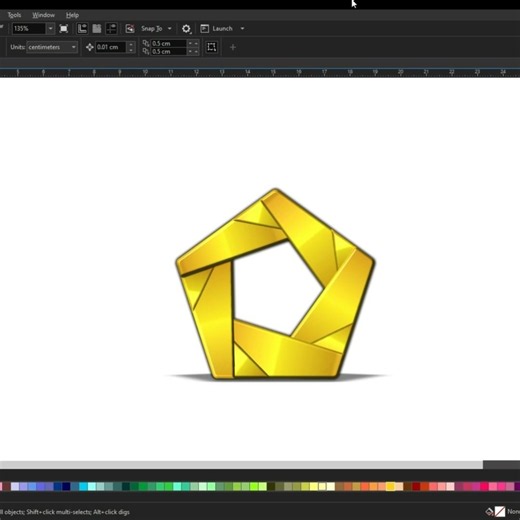This screenshot has width=520, height=520.
Task: Open the Options gear icon
Action: 186,29
